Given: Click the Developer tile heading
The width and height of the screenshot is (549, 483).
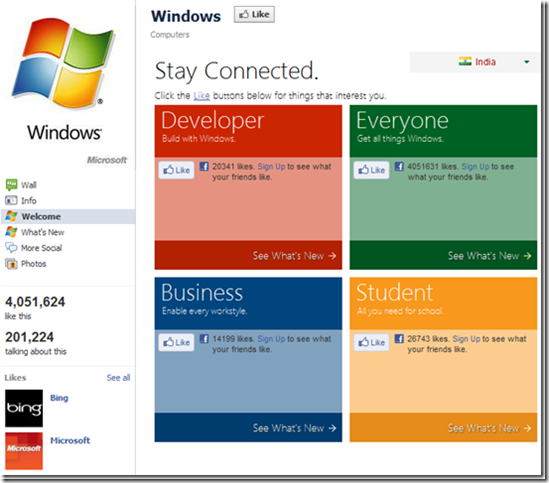Looking at the screenshot, I should click(x=213, y=121).
